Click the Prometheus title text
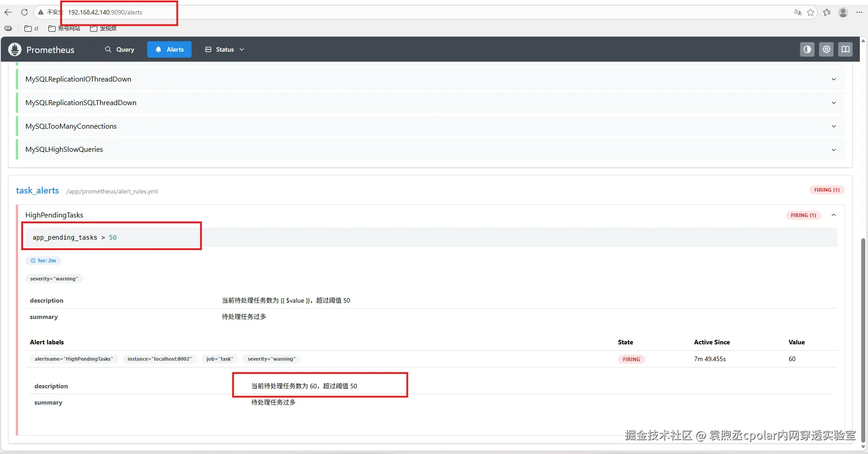This screenshot has width=868, height=454. pos(50,50)
